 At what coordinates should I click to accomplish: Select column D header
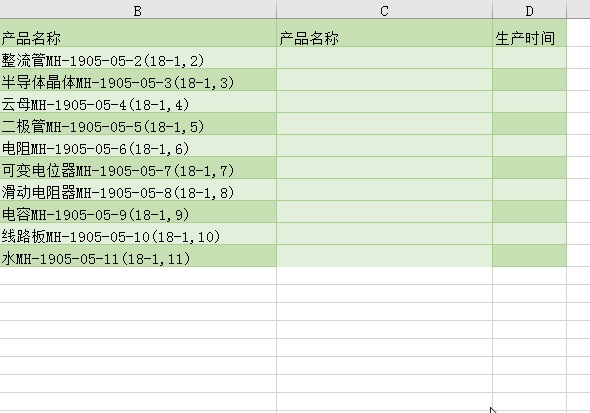click(x=529, y=9)
